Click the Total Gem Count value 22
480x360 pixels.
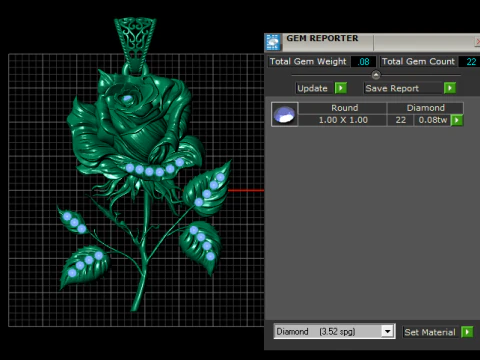[470, 62]
